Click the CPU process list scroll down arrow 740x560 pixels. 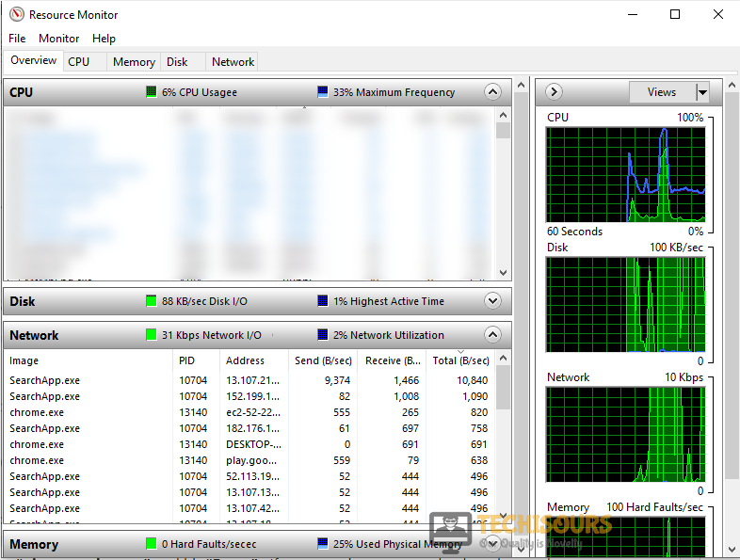tap(503, 273)
